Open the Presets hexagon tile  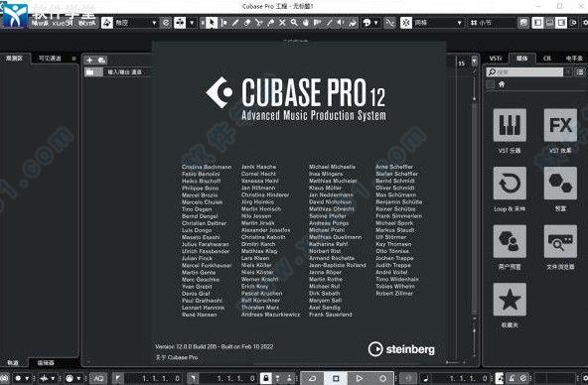point(560,184)
